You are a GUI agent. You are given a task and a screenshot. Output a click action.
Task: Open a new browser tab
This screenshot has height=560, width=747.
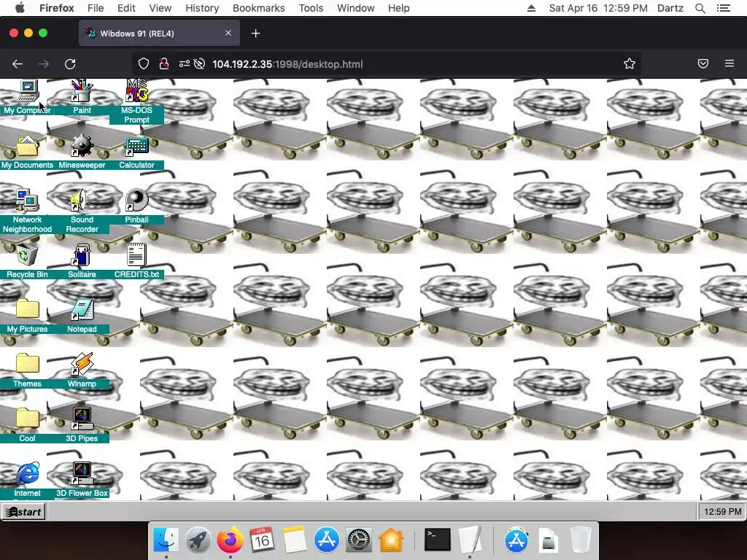(x=256, y=34)
